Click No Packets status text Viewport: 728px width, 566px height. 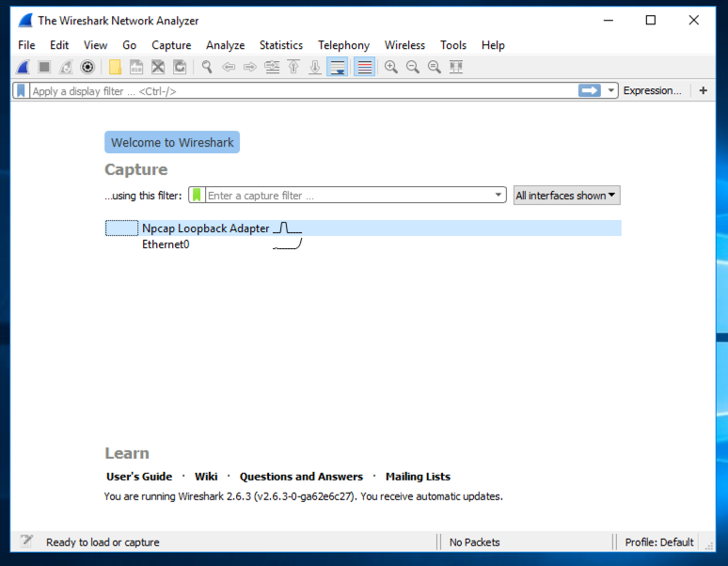(474, 542)
